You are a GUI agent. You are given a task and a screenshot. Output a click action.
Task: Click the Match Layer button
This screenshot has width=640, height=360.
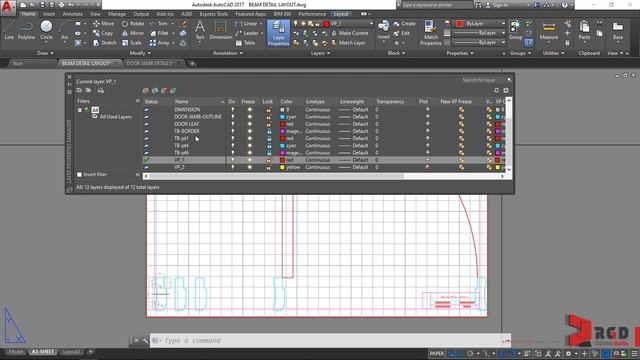[x=348, y=42]
